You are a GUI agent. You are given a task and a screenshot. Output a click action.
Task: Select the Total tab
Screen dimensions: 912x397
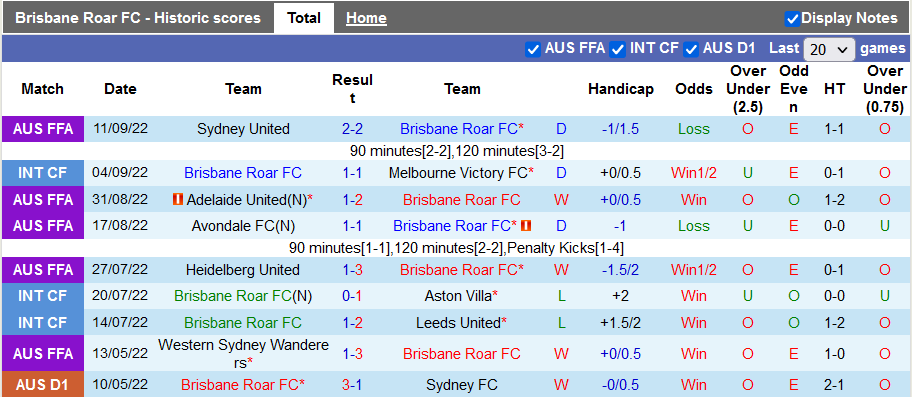tap(304, 19)
